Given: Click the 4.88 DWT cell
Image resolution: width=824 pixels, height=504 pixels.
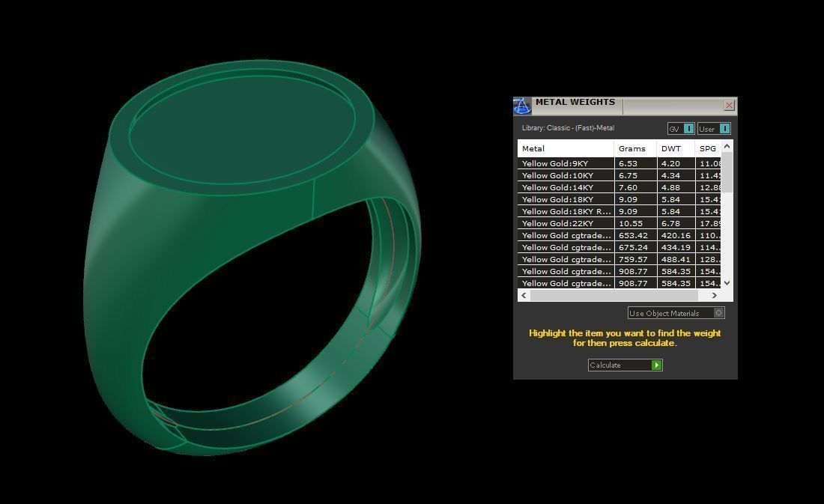Looking at the screenshot, I should [676, 188].
